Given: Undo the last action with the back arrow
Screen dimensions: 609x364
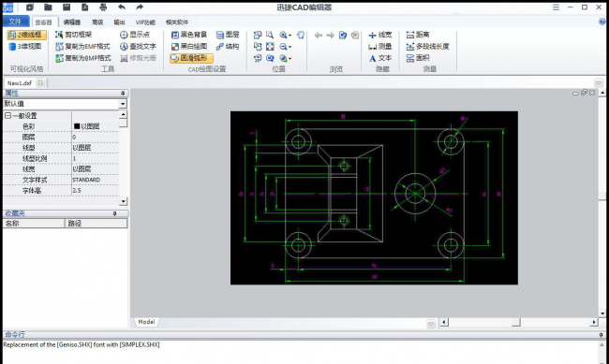Looking at the screenshot, I should click(x=122, y=7).
